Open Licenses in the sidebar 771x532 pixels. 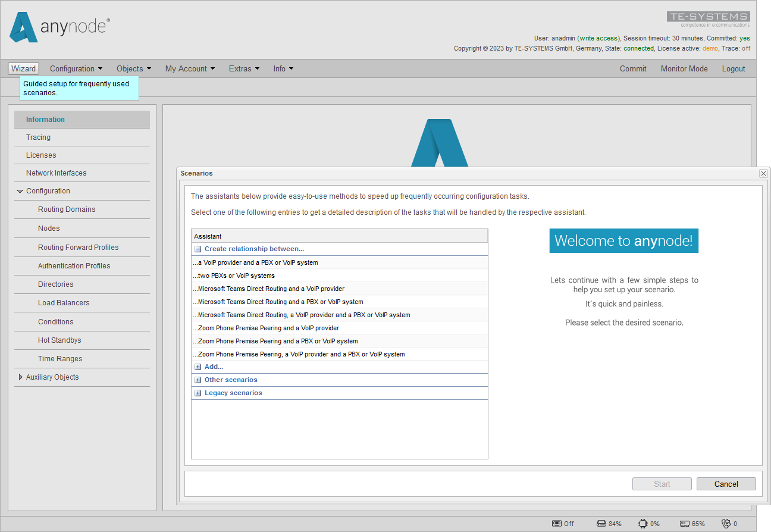82,155
